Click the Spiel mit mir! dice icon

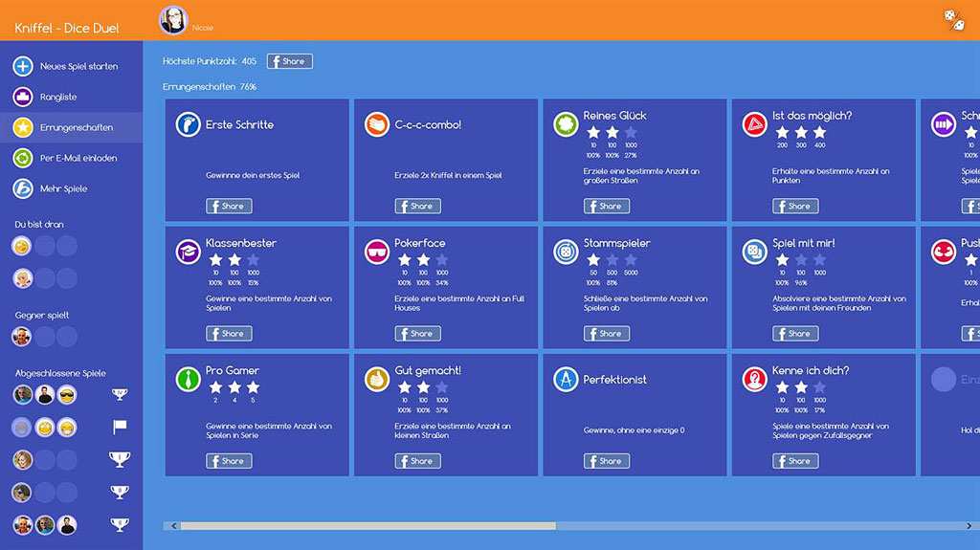(754, 252)
